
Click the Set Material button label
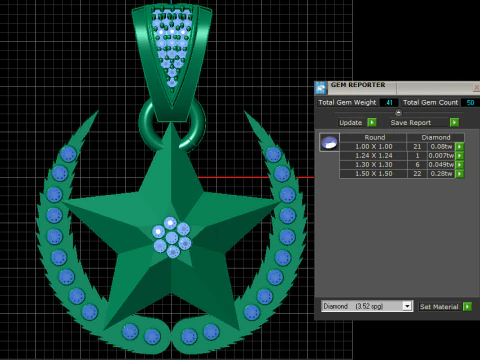tap(439, 306)
